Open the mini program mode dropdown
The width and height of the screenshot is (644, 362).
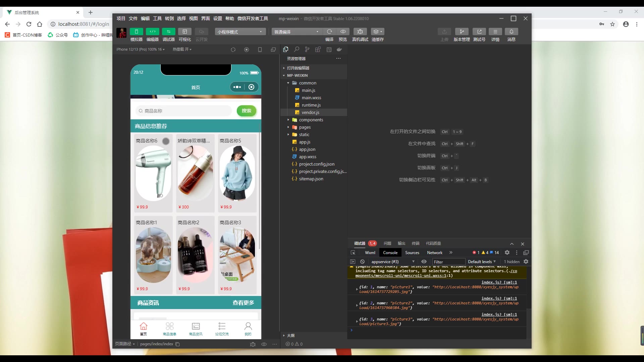pos(240,32)
